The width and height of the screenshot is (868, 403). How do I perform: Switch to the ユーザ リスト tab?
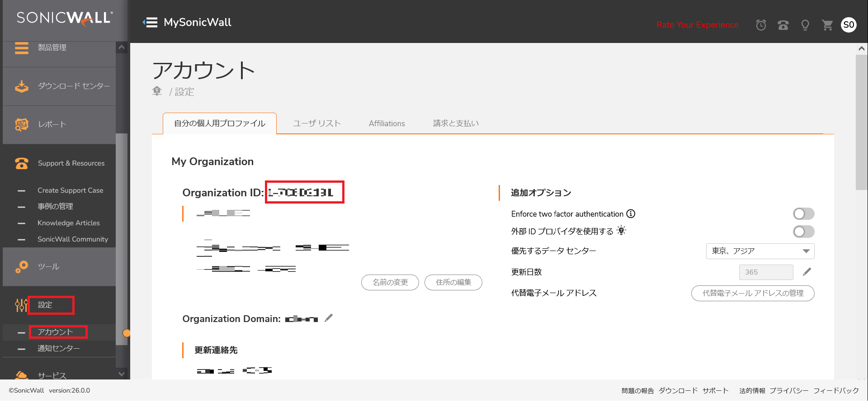(317, 123)
